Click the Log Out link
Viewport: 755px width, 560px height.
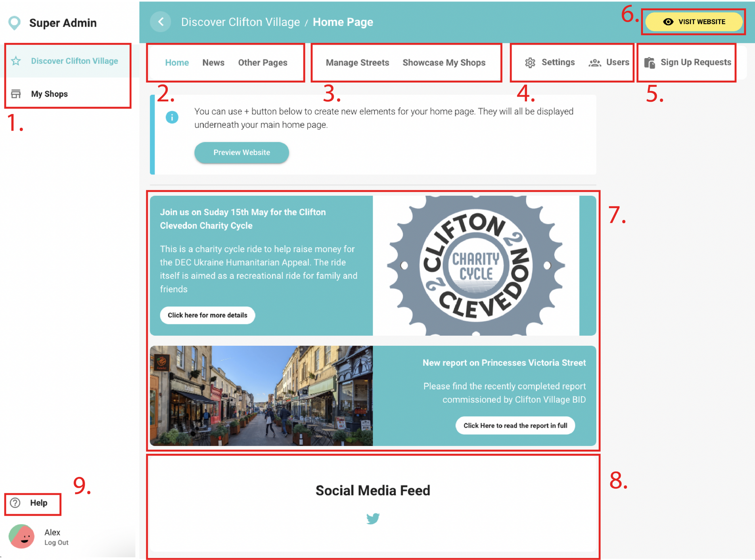[x=56, y=543]
